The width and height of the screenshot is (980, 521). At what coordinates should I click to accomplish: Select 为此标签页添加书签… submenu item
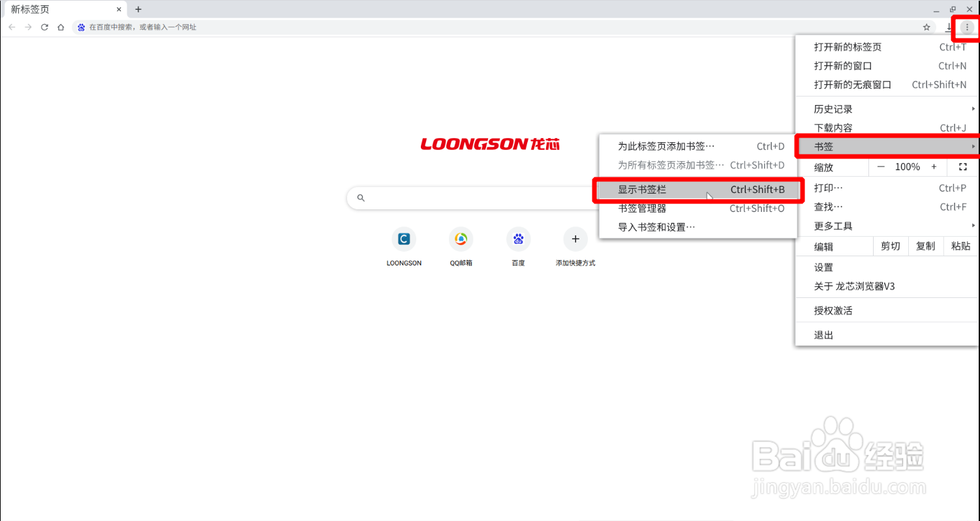tap(698, 146)
